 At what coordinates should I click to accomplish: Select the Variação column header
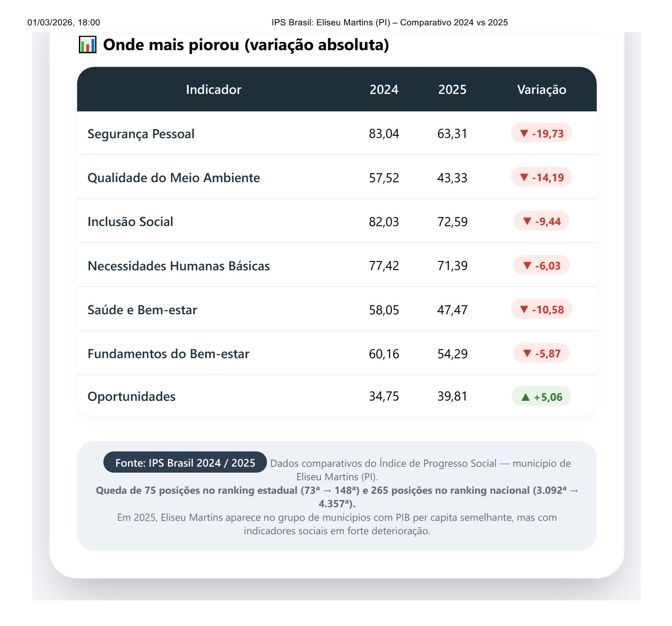pyautogui.click(x=541, y=89)
